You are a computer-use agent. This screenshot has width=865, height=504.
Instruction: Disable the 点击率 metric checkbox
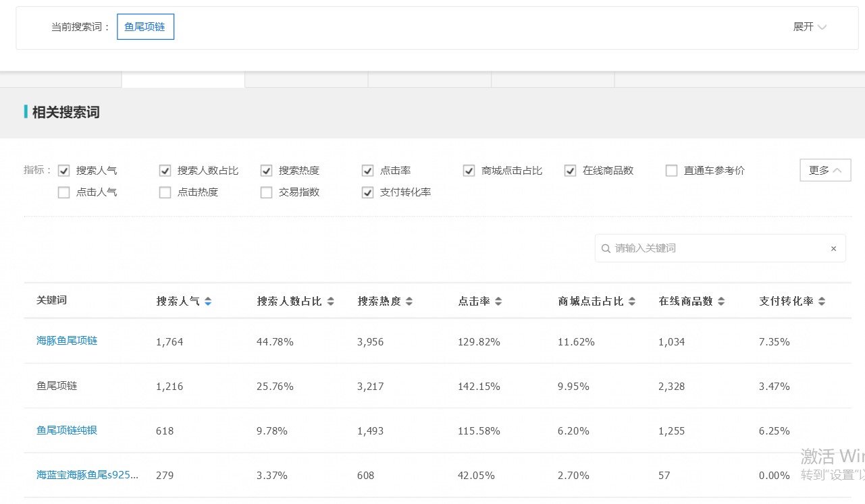pyautogui.click(x=367, y=170)
